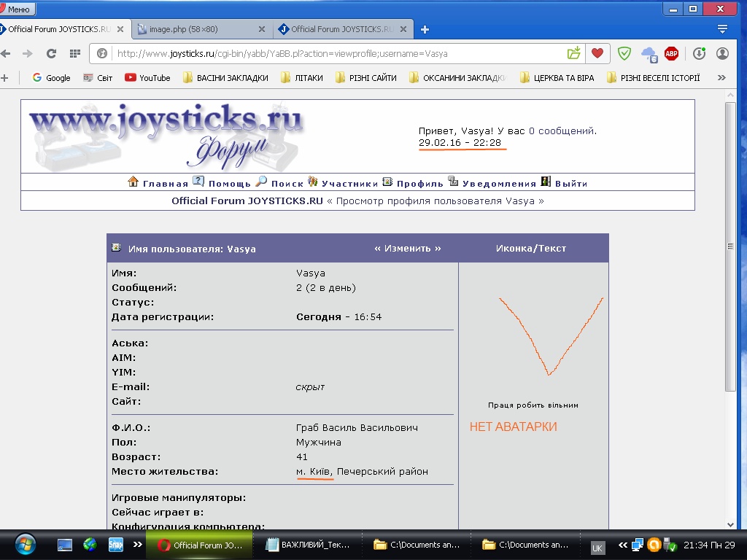Select the Граб Василь Васильович text
This screenshot has width=747, height=560.
(x=357, y=427)
